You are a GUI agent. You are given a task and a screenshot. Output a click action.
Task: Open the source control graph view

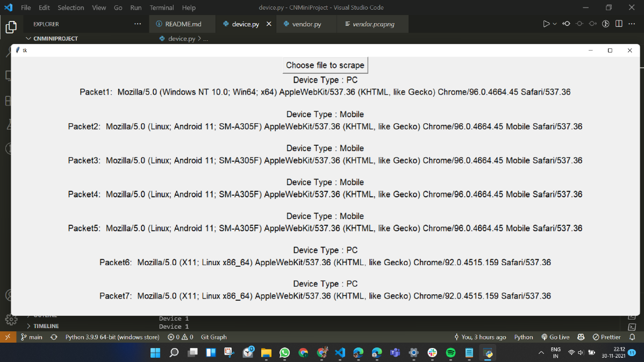click(605, 23)
